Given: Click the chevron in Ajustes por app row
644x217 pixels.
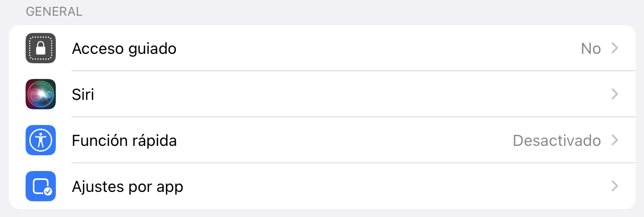Looking at the screenshot, I should coord(615,187).
